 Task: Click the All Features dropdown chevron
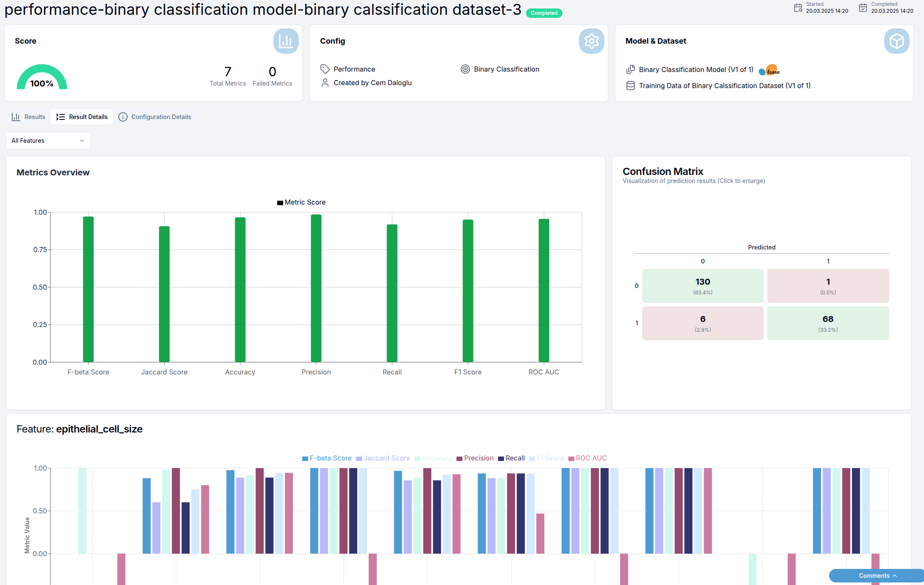coord(82,141)
